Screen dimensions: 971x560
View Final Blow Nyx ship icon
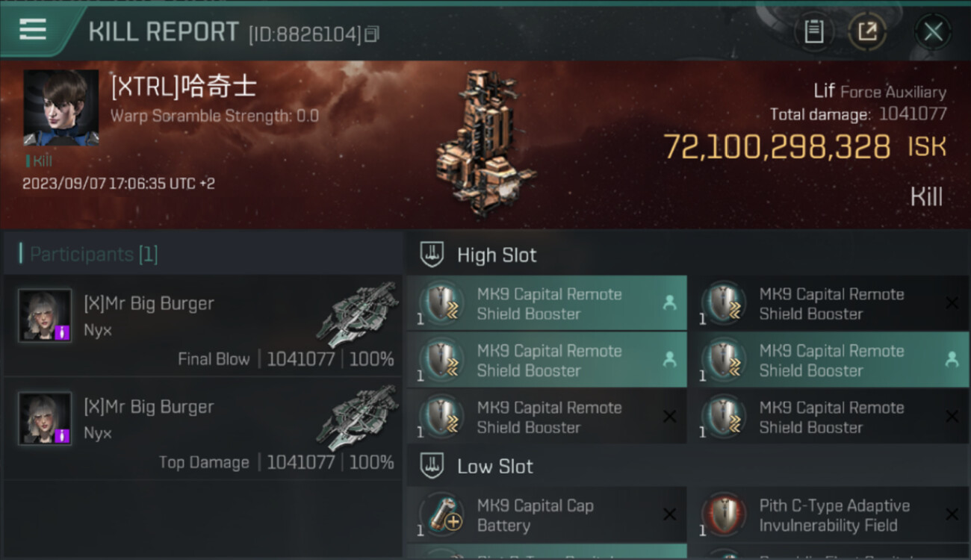[357, 315]
